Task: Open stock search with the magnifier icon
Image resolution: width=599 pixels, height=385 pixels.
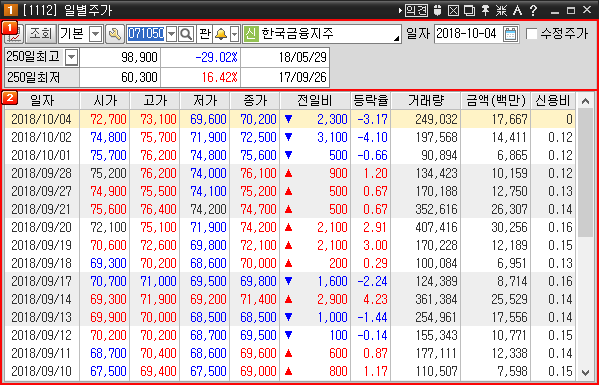Action: pyautogui.click(x=186, y=35)
